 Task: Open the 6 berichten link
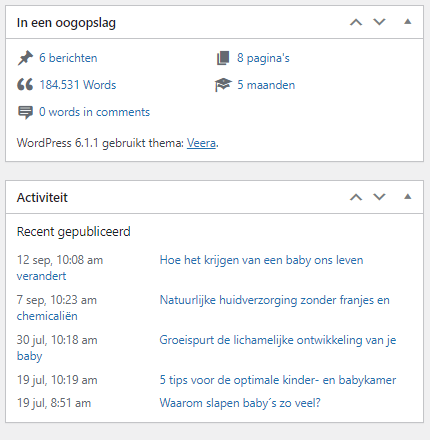(68, 58)
